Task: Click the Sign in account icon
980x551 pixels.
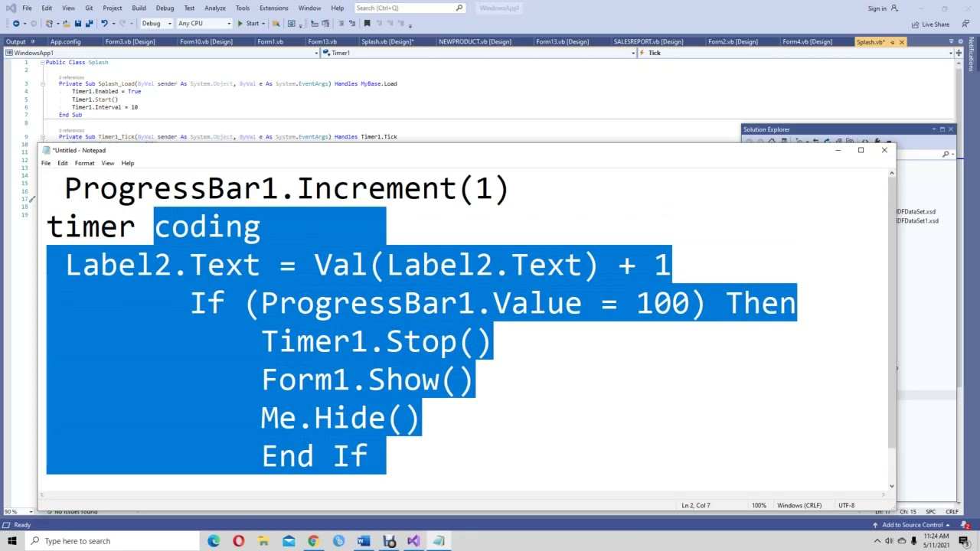Action: [894, 8]
